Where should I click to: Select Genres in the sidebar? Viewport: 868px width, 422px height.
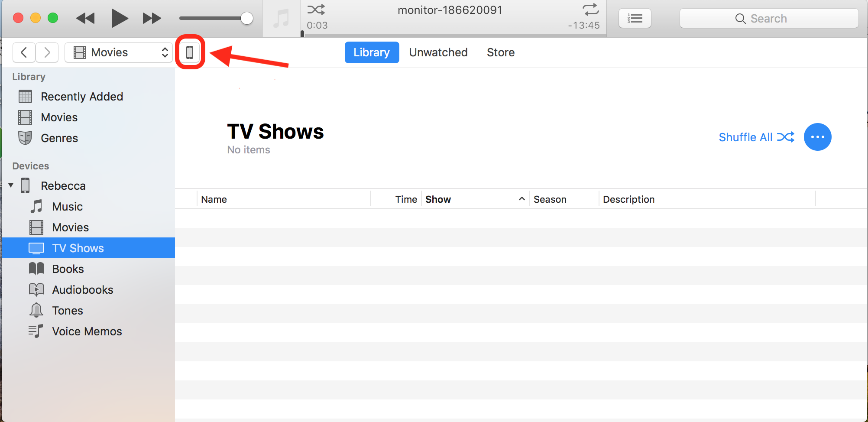tap(88, 138)
